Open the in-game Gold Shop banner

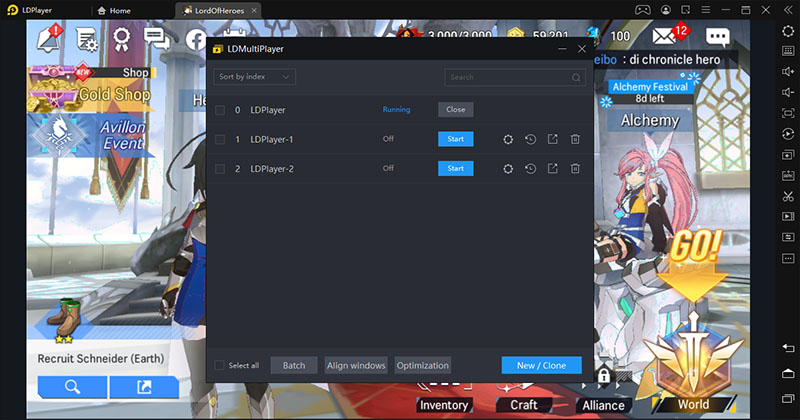(91, 91)
